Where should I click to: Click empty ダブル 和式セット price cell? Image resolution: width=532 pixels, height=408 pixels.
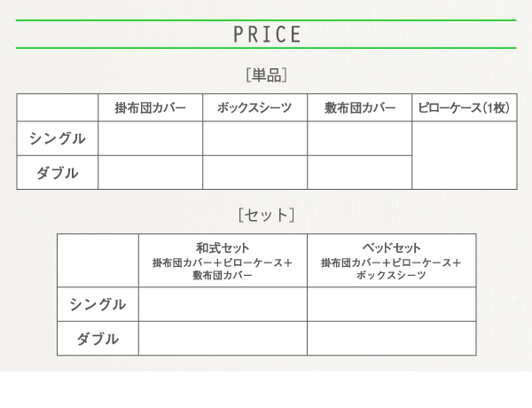pos(223,339)
